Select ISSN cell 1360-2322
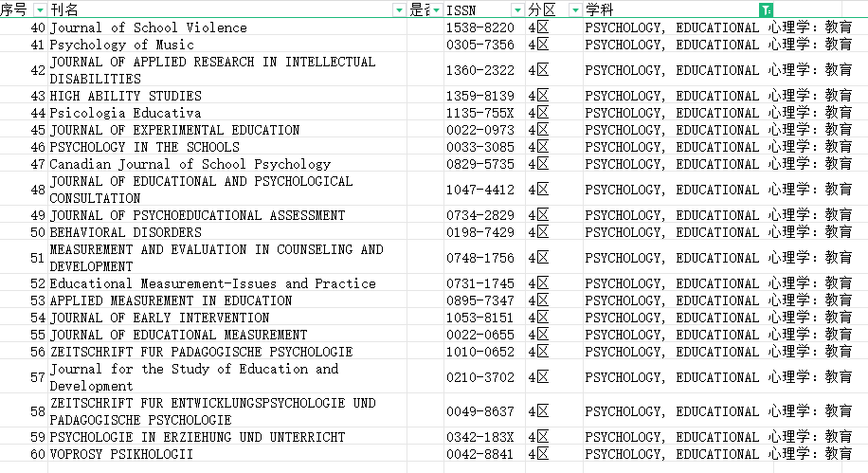868x473 pixels. click(x=484, y=70)
